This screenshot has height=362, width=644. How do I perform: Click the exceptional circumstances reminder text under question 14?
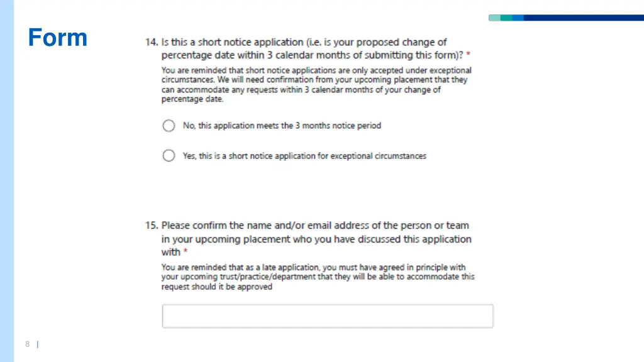pos(316,85)
